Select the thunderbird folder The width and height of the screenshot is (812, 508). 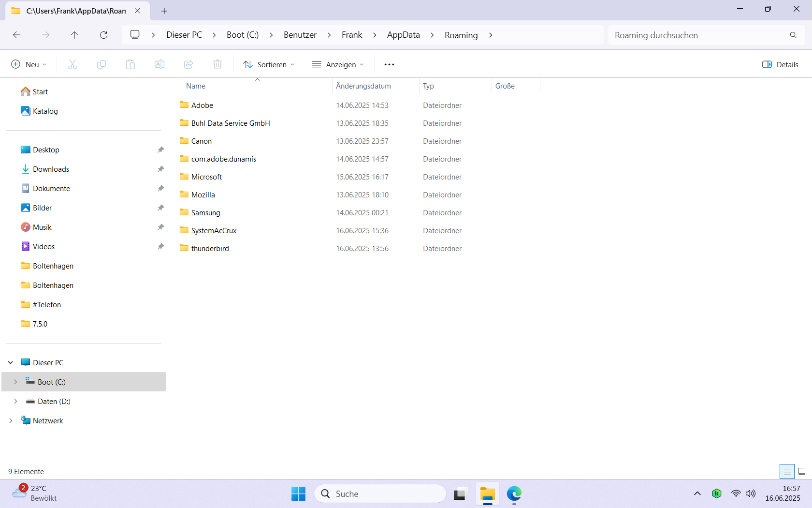point(210,249)
